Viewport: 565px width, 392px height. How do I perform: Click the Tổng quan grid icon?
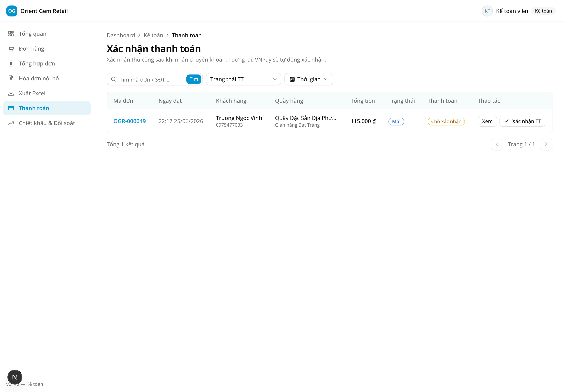tap(11, 34)
